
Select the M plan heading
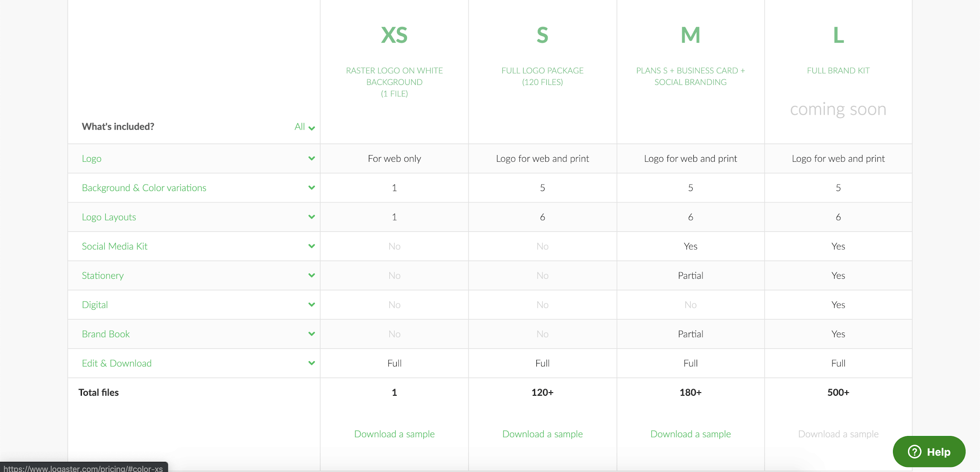coord(691,35)
